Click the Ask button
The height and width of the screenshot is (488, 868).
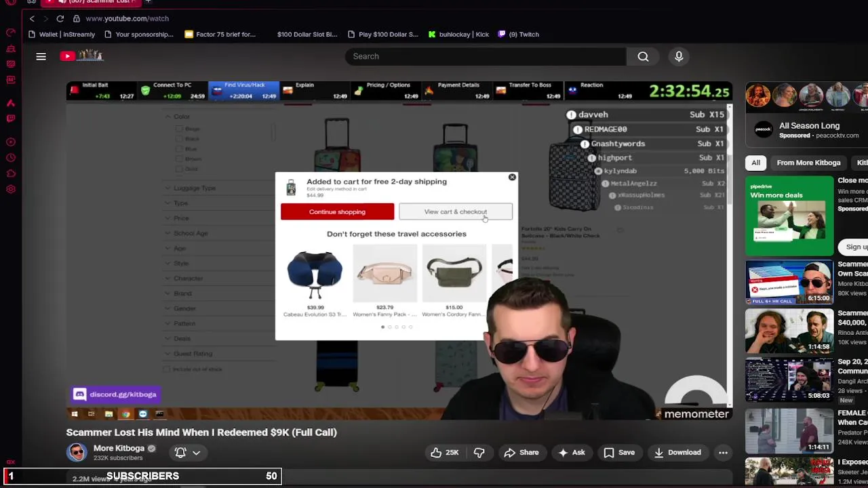click(x=571, y=452)
